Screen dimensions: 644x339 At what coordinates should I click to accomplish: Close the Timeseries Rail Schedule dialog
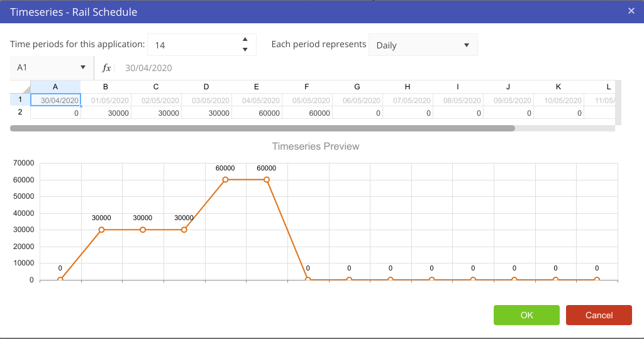point(631,11)
